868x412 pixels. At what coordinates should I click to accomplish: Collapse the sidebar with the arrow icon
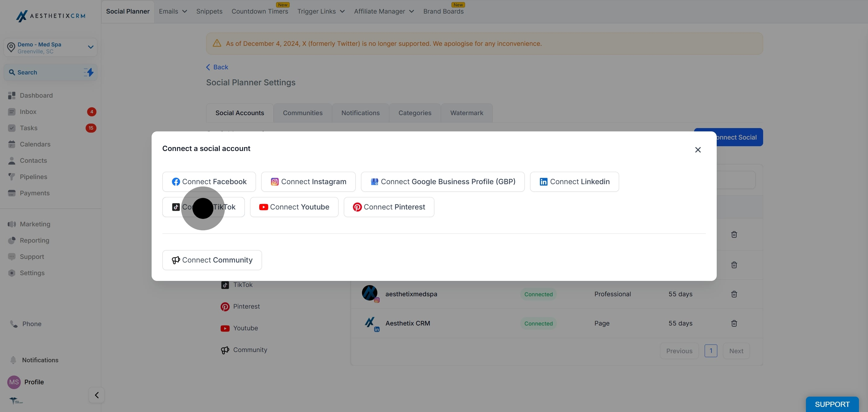click(x=97, y=395)
